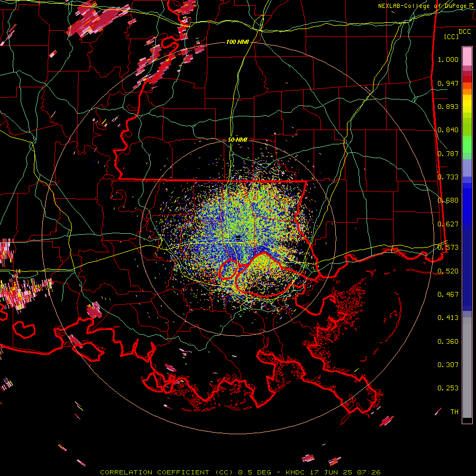
Task: Click the 0.467 value on the color scale
Action: pos(448,295)
